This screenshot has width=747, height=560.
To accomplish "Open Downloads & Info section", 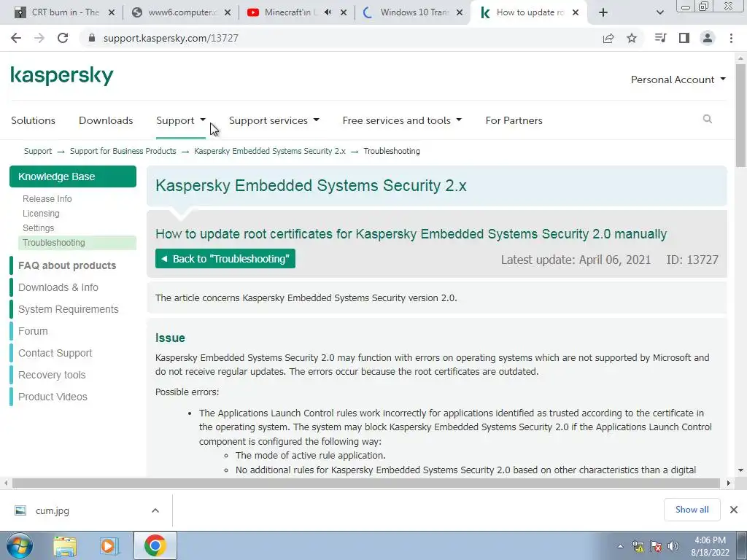I will tap(58, 287).
